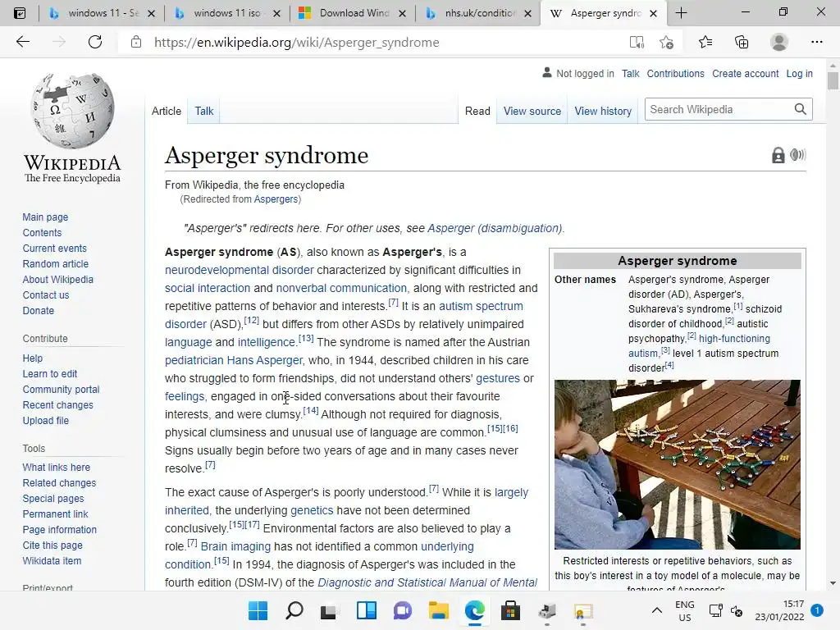Screen dimensions: 840x630
Task: Open Edge Settings and more menu
Action: [x=816, y=42]
